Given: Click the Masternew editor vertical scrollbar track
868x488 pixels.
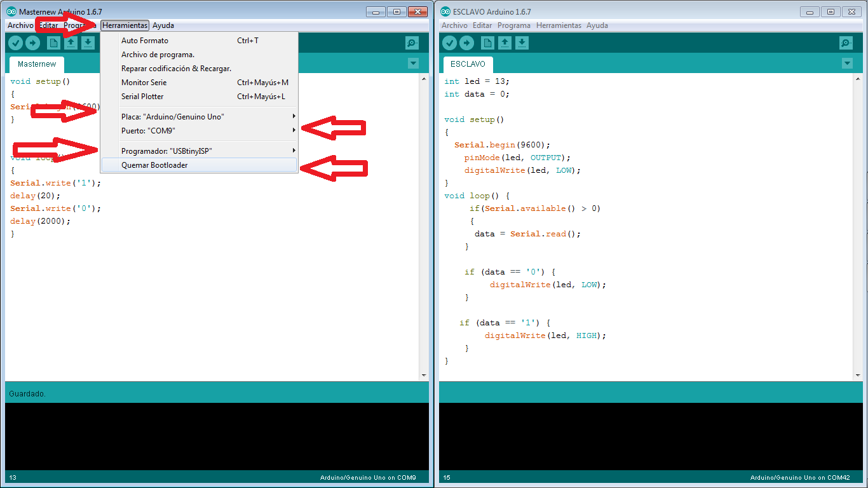Looking at the screenshot, I should click(424, 227).
